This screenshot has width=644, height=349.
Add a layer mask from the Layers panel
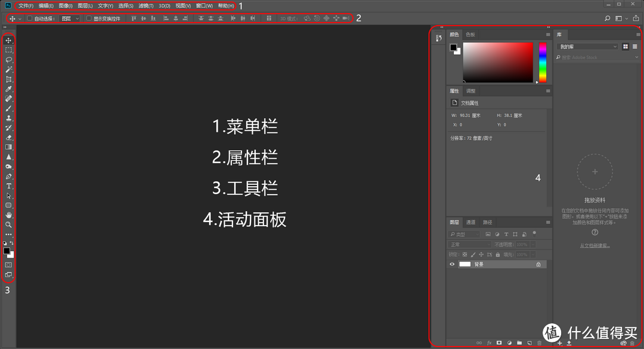(499, 342)
